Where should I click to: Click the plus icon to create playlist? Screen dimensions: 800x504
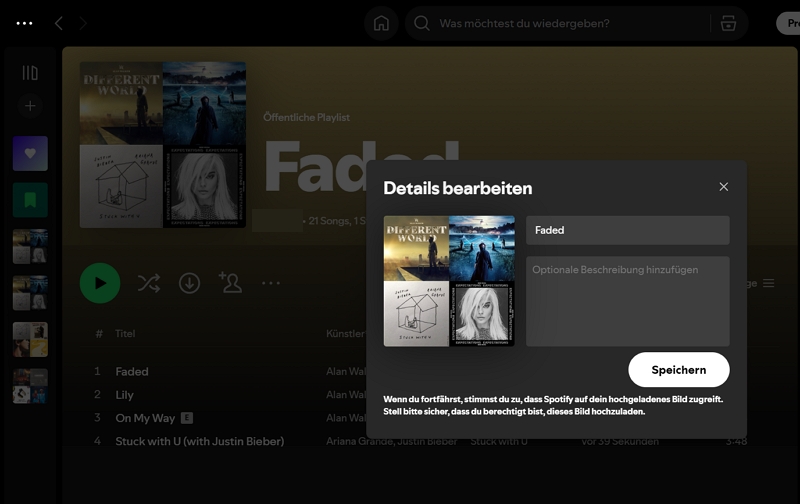click(30, 105)
